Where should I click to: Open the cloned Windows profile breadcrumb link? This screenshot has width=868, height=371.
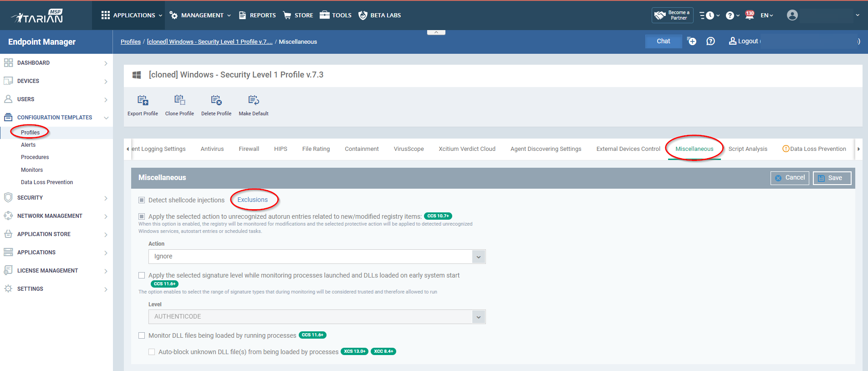pyautogui.click(x=209, y=41)
